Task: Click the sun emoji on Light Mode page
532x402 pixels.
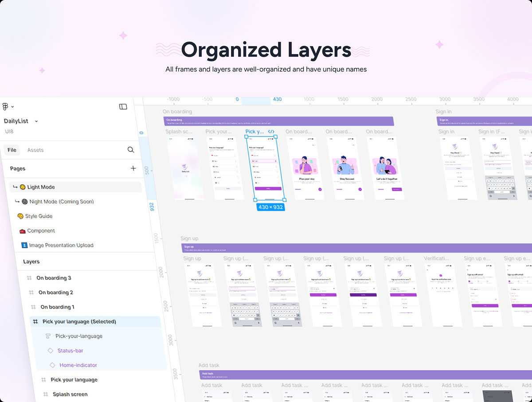Action: coord(23,187)
